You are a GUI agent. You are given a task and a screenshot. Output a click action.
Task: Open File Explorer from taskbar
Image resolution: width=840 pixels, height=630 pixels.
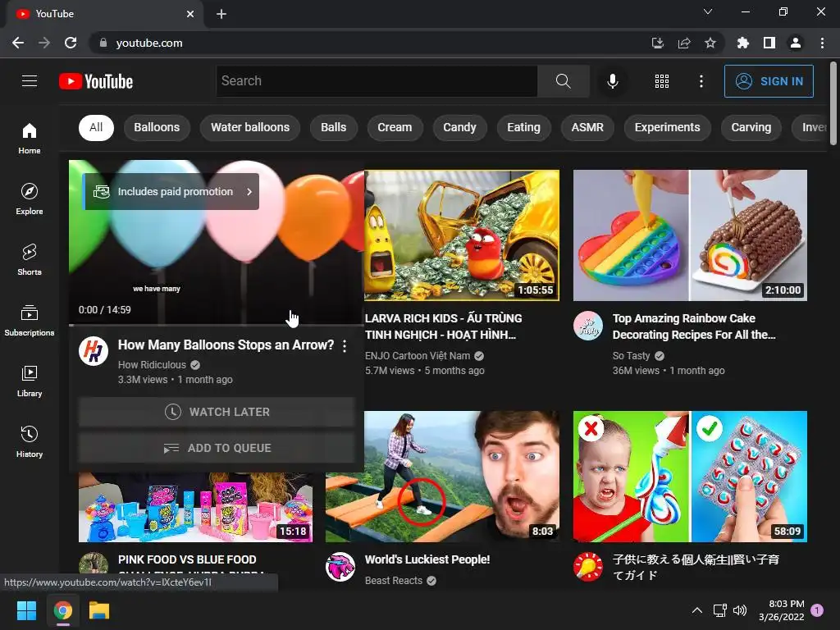(99, 610)
